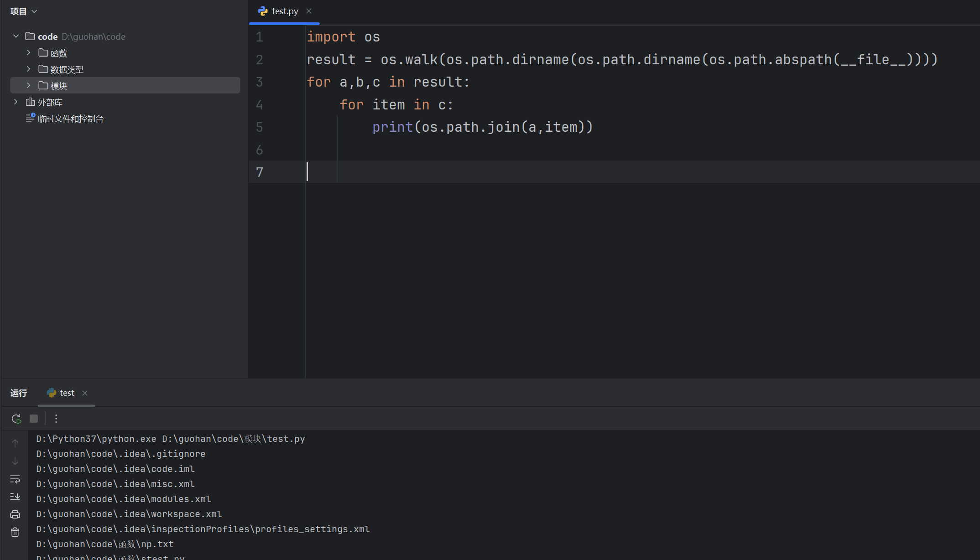The image size is (980, 560).
Task: Open 临时文件和控制台 item
Action: pyautogui.click(x=70, y=119)
